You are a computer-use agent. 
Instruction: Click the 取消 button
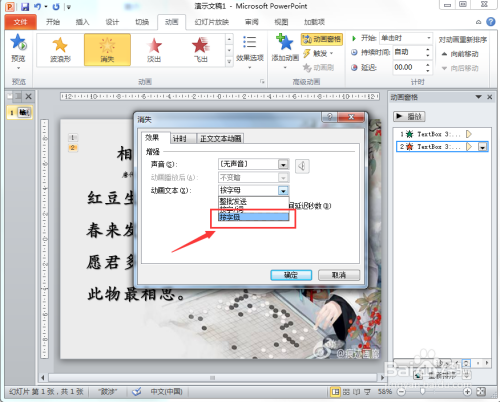click(339, 275)
